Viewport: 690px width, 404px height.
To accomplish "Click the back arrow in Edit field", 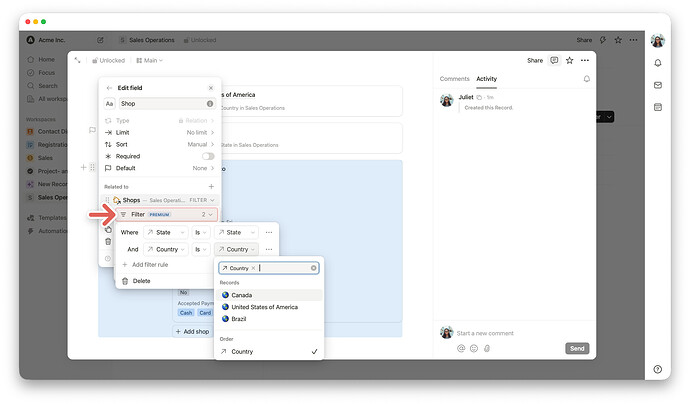I will point(109,88).
